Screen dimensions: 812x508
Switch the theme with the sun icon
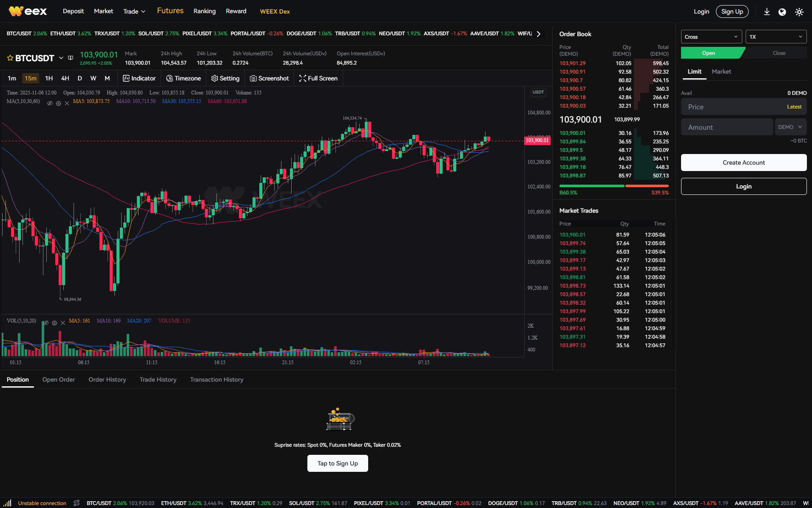(x=800, y=11)
